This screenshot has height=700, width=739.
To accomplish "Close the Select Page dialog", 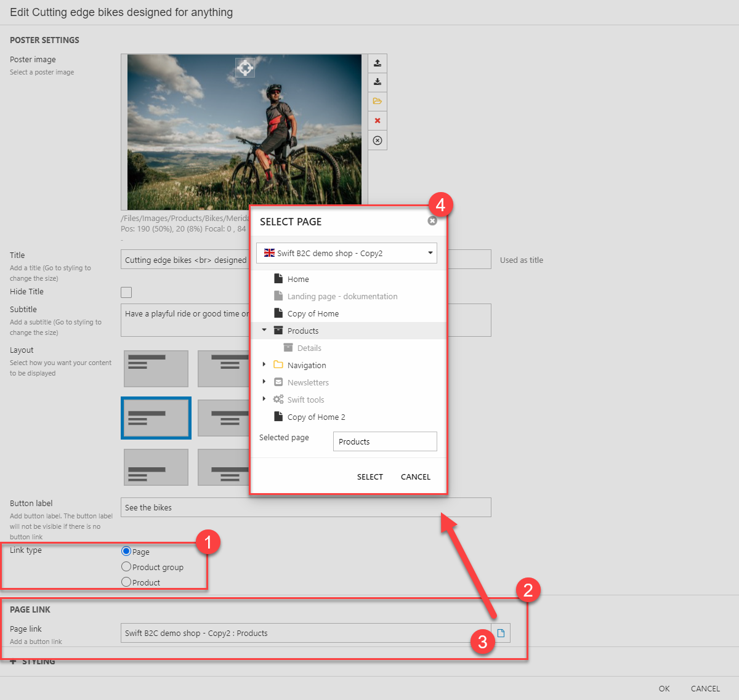I will (x=432, y=220).
